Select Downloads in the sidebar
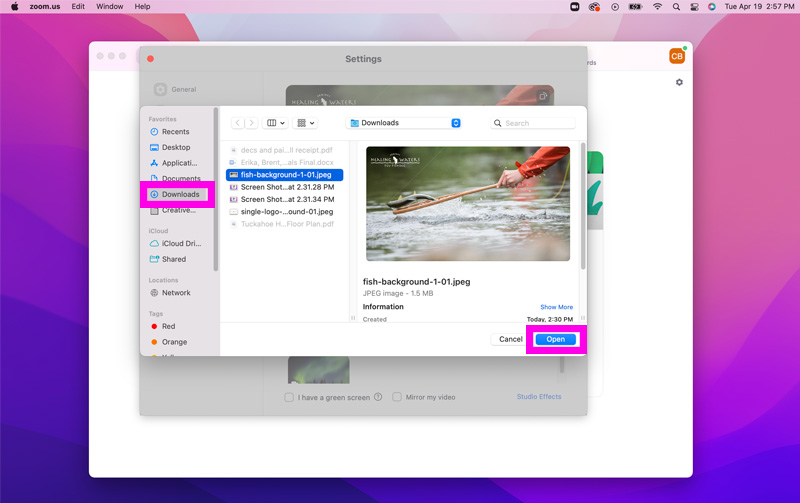Screen dimensions: 800x503 tap(178, 194)
